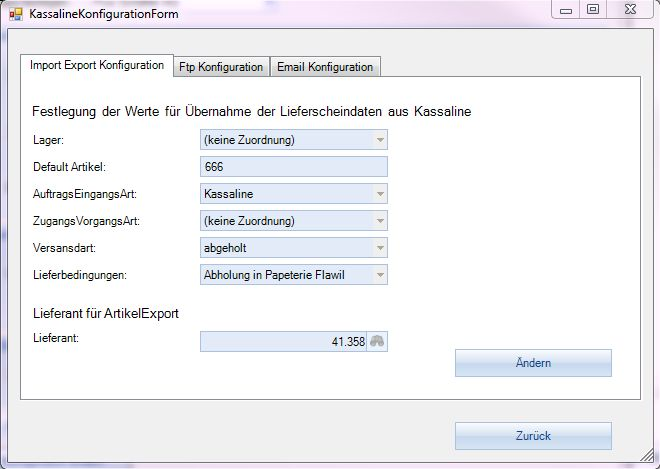Open the Lieferbedingungen dropdown list
The width and height of the screenshot is (660, 469).
380,274
